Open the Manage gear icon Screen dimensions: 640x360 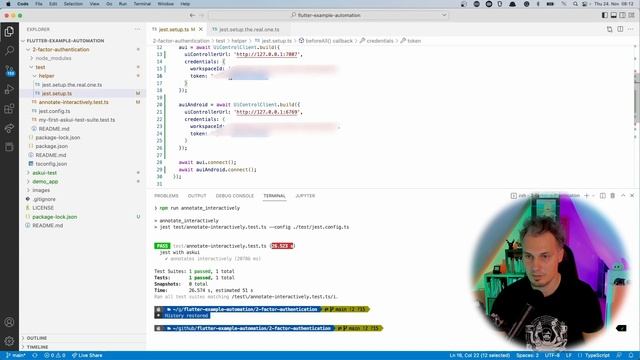pos(9,341)
